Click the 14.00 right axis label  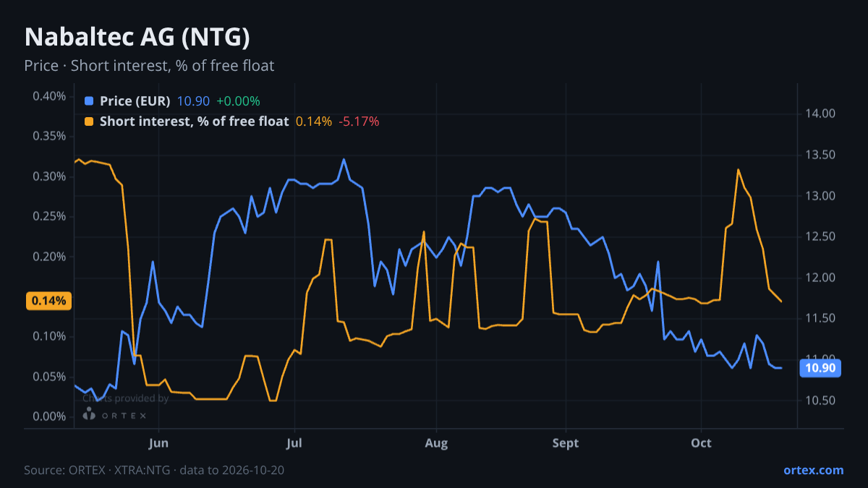pyautogui.click(x=820, y=114)
